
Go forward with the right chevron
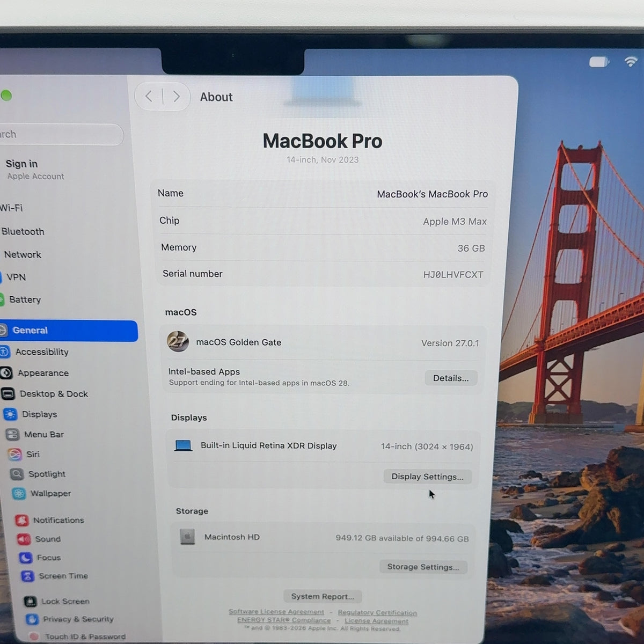point(176,97)
